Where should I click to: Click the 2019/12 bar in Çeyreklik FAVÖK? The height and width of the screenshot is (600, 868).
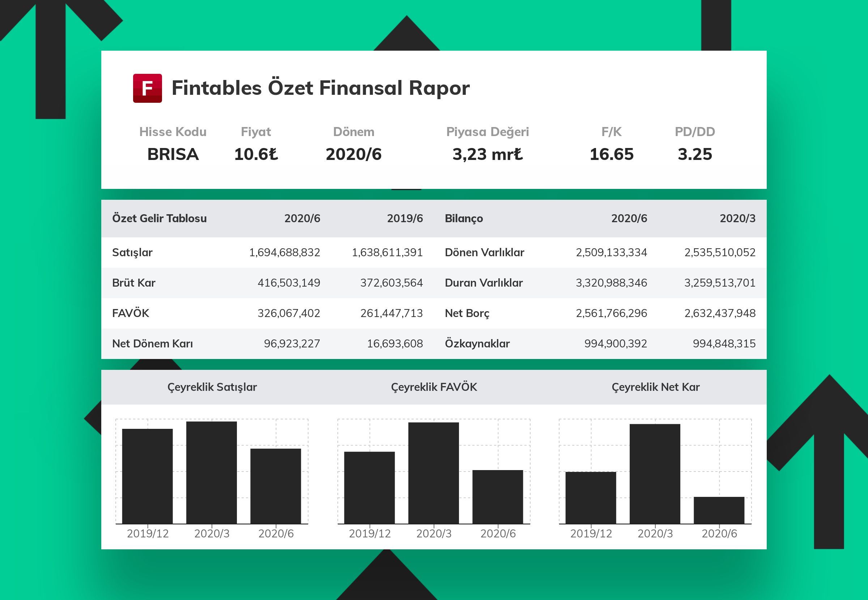tap(369, 487)
